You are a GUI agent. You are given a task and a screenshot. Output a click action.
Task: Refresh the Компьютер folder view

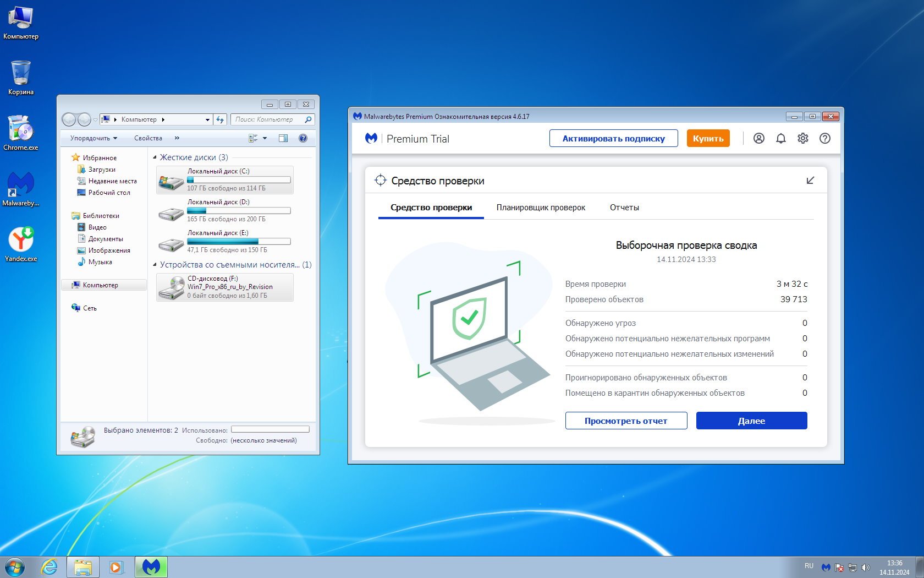coord(220,119)
